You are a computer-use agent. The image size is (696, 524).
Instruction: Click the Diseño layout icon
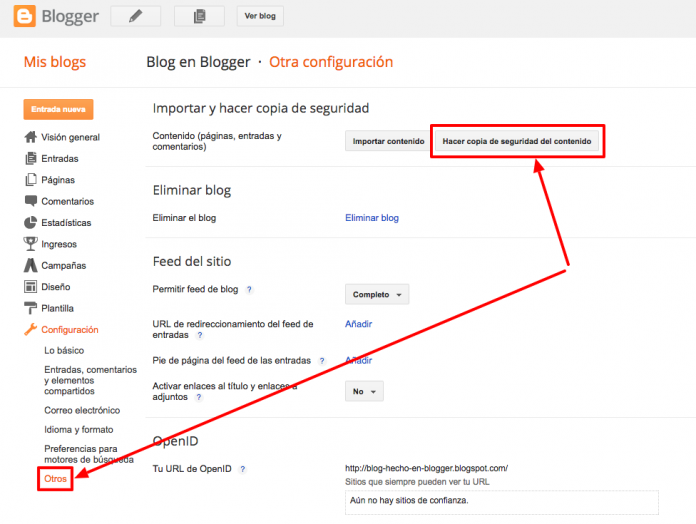coord(30,287)
